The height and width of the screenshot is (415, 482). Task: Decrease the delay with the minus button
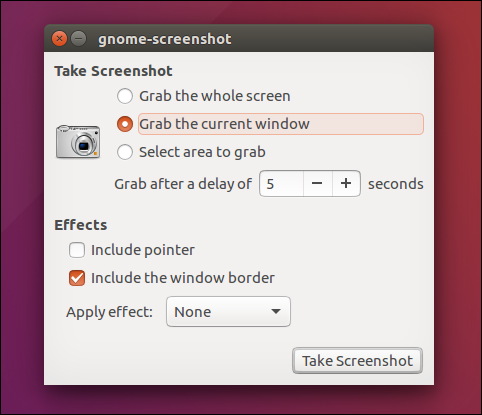[317, 183]
